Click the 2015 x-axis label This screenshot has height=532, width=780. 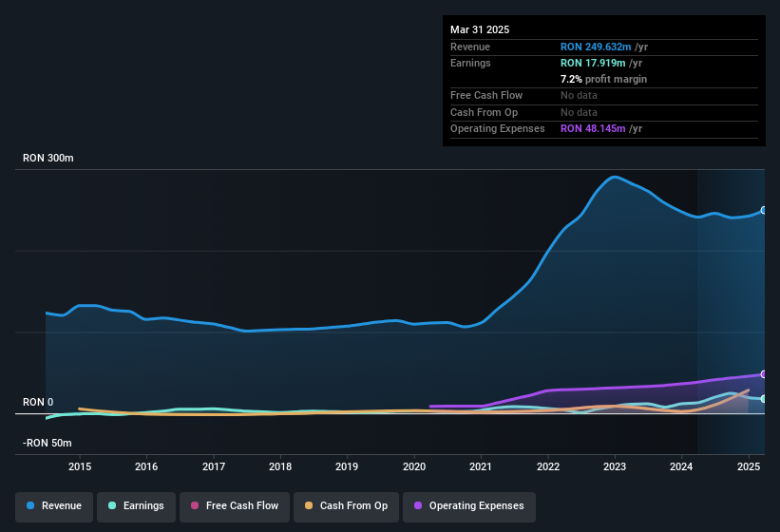pyautogui.click(x=80, y=466)
